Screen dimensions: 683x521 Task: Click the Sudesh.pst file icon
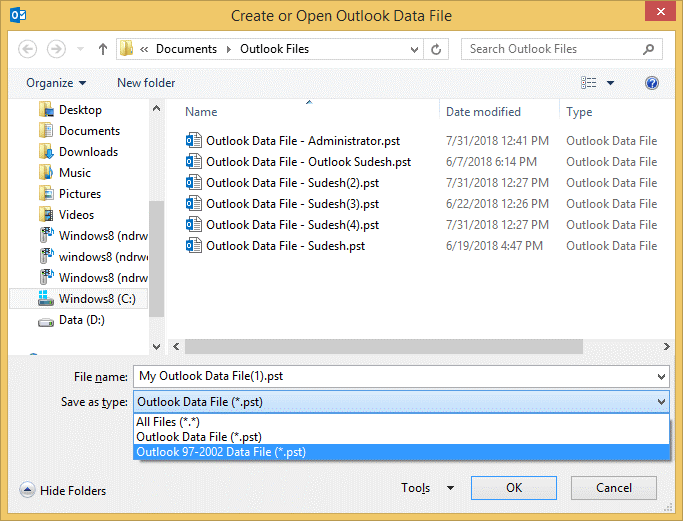click(194, 245)
